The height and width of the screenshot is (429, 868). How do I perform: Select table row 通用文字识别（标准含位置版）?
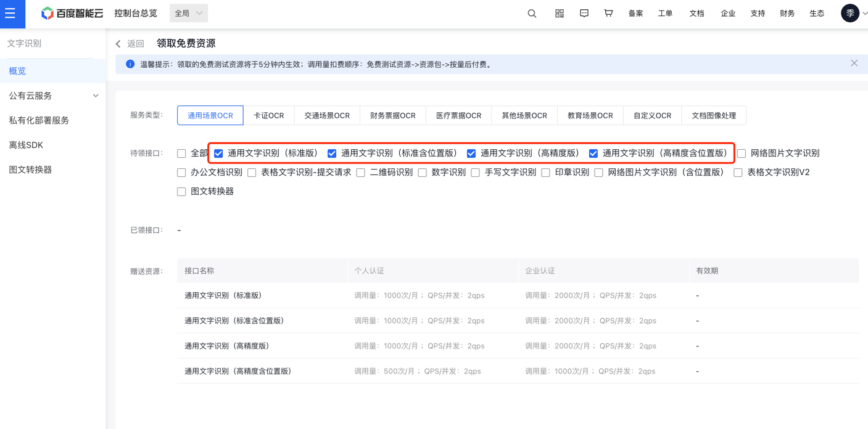[x=518, y=321]
